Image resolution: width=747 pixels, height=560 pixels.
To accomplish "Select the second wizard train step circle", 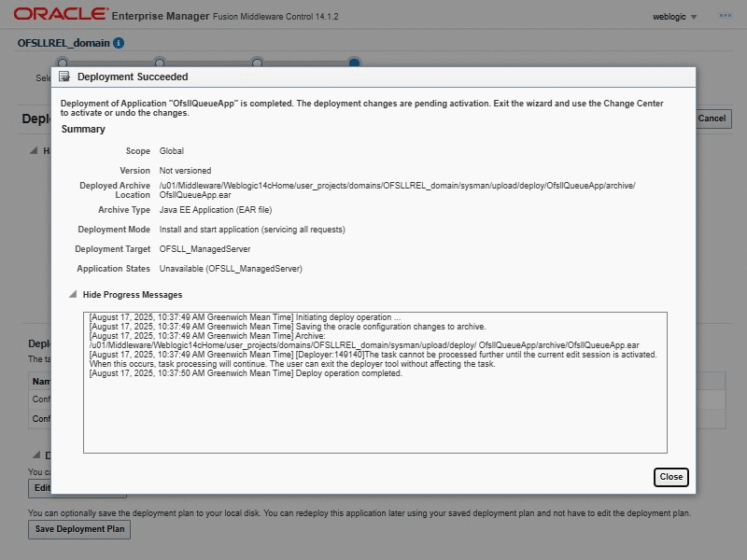I will pos(160,63).
